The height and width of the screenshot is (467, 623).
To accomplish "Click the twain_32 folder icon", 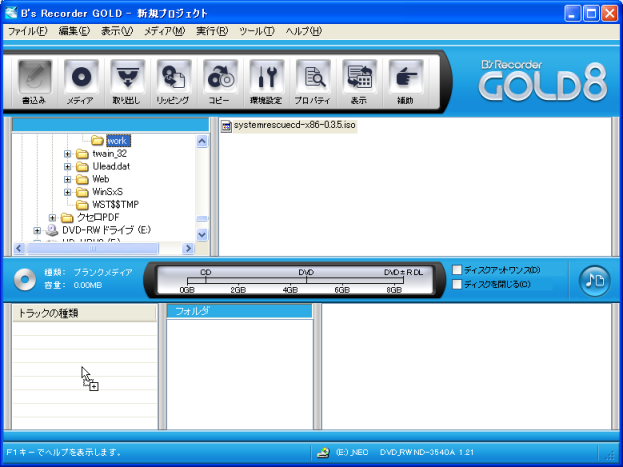I will [82, 153].
